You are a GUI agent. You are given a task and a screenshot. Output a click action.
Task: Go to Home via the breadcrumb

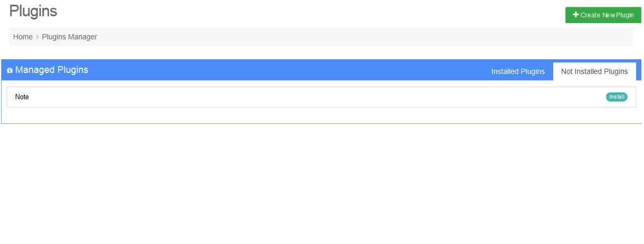(23, 37)
